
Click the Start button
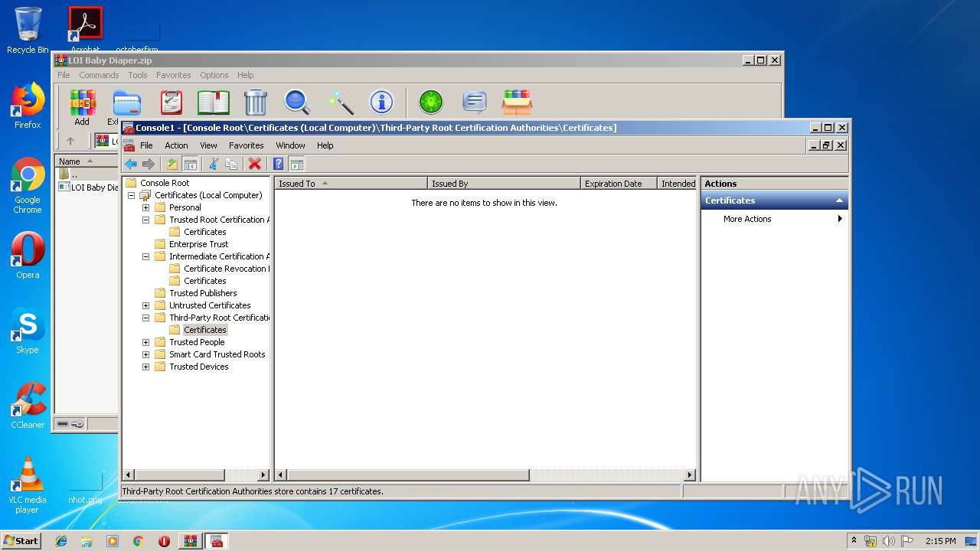click(21, 541)
